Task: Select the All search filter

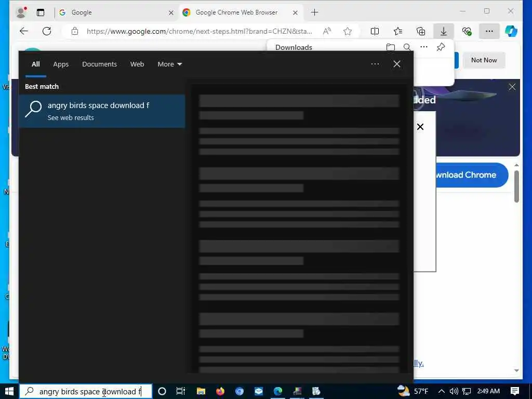Action: 36,64
